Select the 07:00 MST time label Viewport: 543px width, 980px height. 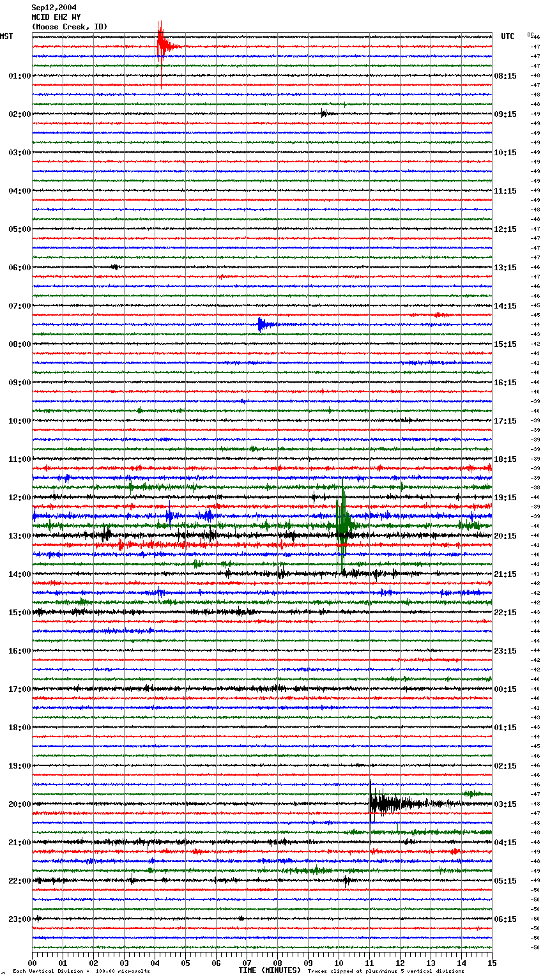click(x=19, y=306)
